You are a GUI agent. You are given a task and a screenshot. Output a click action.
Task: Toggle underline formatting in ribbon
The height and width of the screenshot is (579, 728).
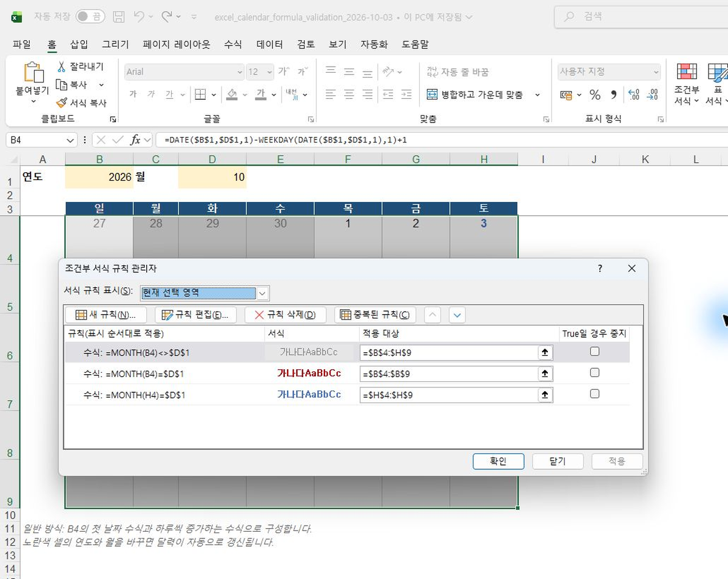[x=169, y=95]
